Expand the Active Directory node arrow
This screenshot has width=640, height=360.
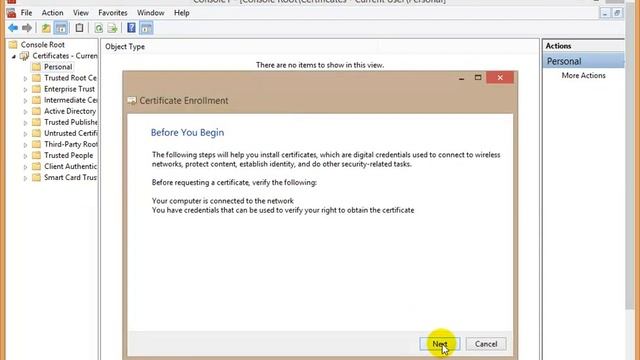pos(25,111)
